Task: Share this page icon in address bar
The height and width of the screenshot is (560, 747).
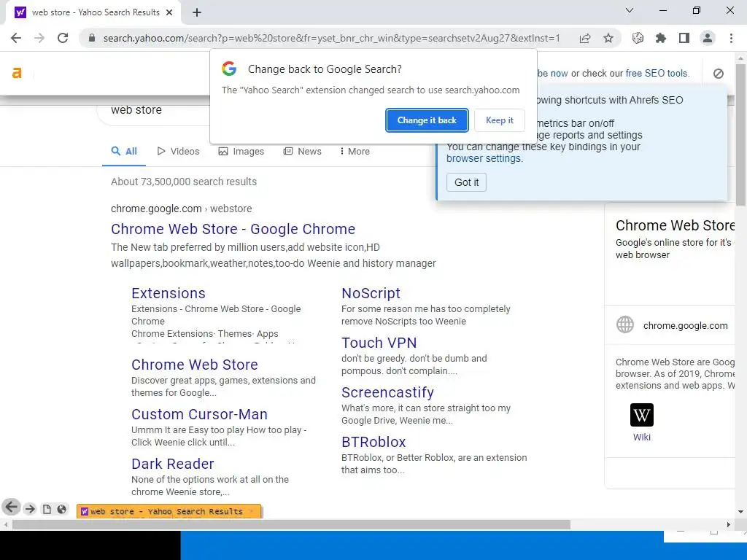Action: tap(585, 38)
